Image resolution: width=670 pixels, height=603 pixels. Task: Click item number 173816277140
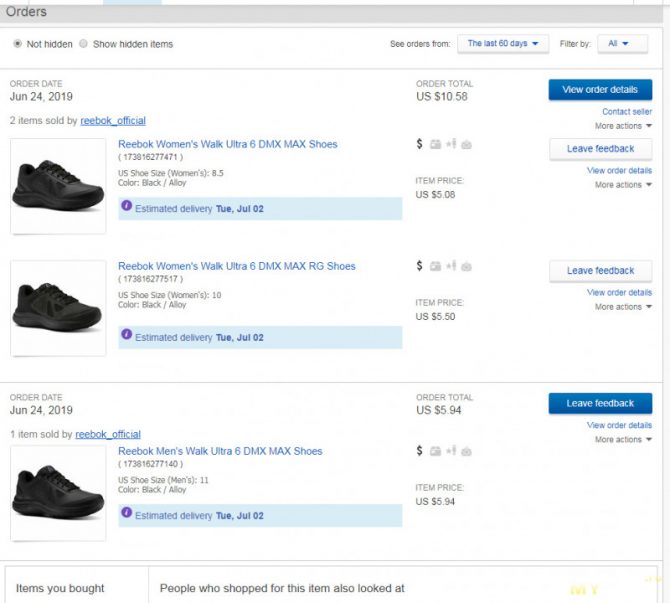point(150,464)
